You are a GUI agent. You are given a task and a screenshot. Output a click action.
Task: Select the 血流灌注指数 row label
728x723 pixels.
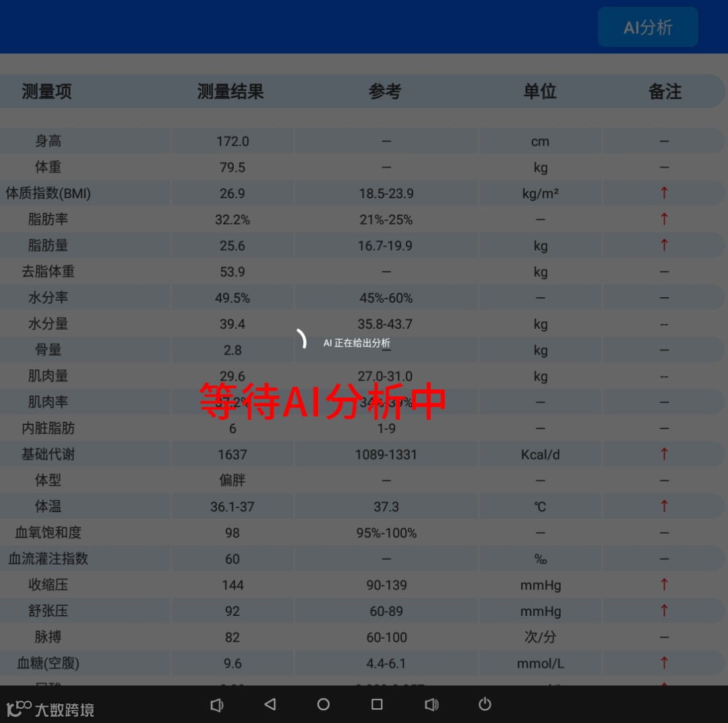(x=48, y=559)
